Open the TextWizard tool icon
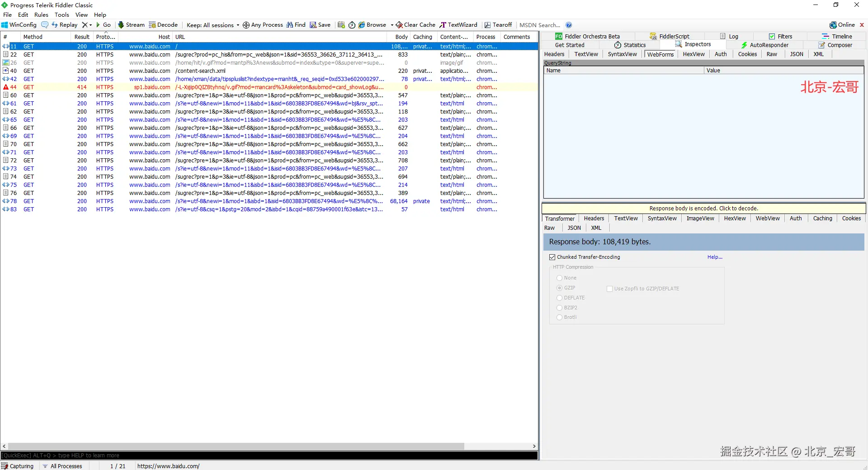The height and width of the screenshot is (470, 868). click(x=443, y=25)
